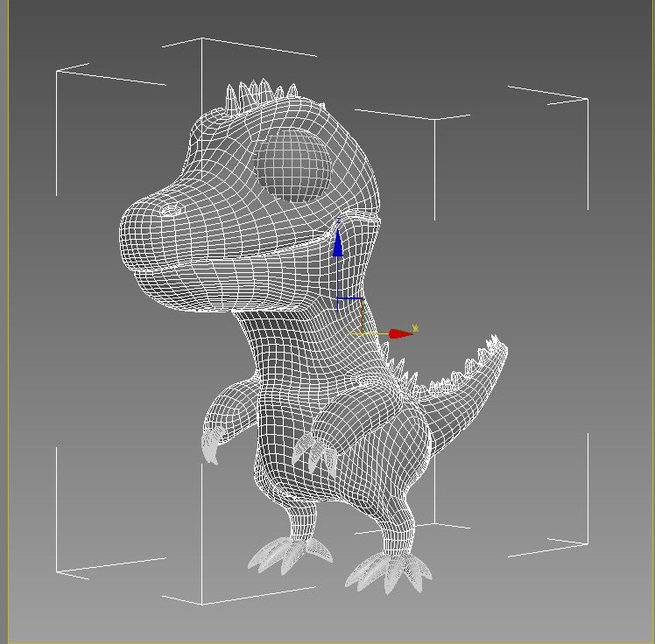The width and height of the screenshot is (655, 644).
Task: Select the toe claws of the front-right foot
Action: point(389,572)
